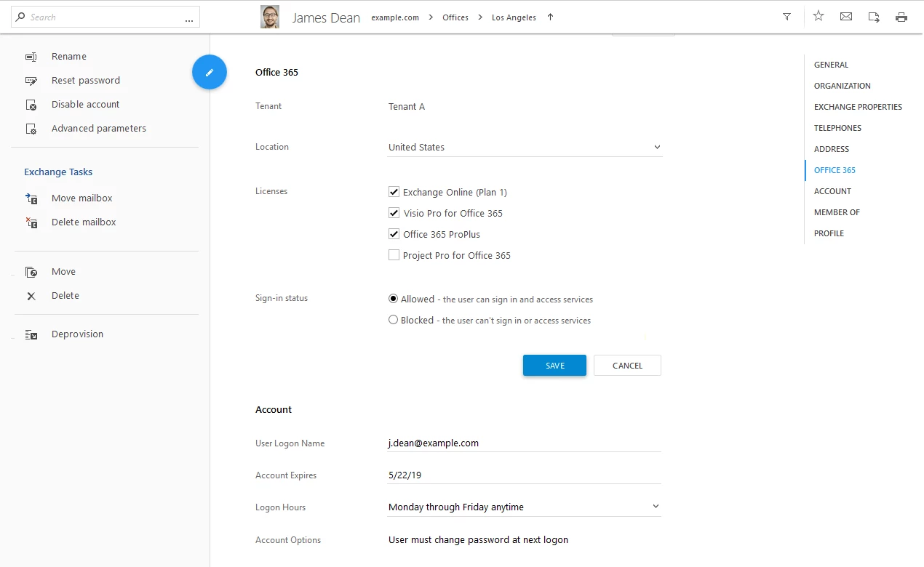Select the Blocked sign-in status
The width and height of the screenshot is (924, 567).
(x=394, y=320)
